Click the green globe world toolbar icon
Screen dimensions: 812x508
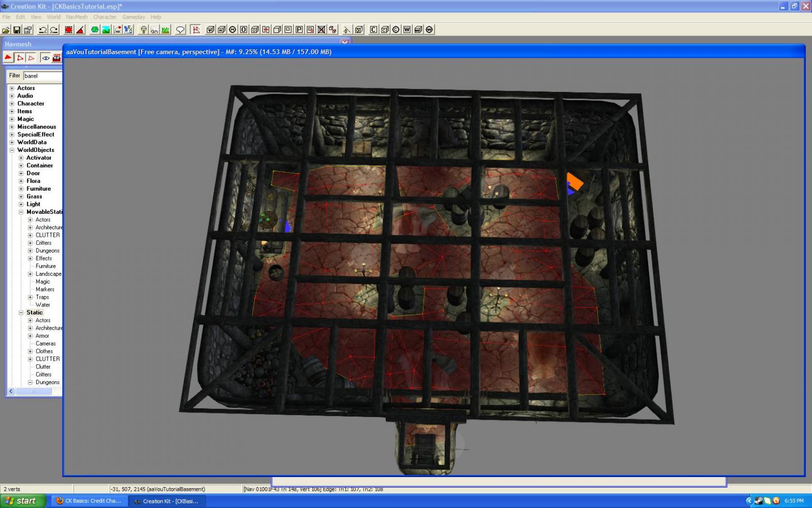[x=95, y=30]
